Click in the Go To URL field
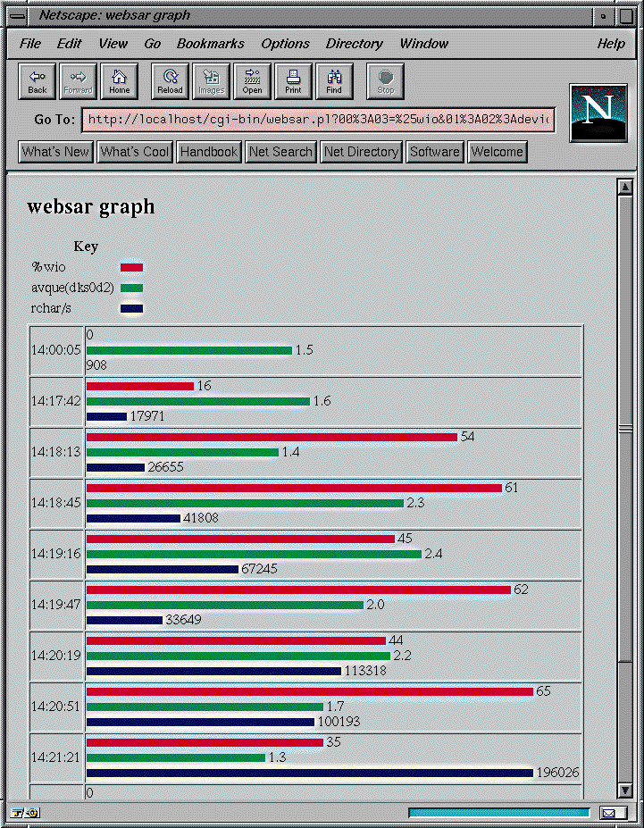 pyautogui.click(x=318, y=120)
